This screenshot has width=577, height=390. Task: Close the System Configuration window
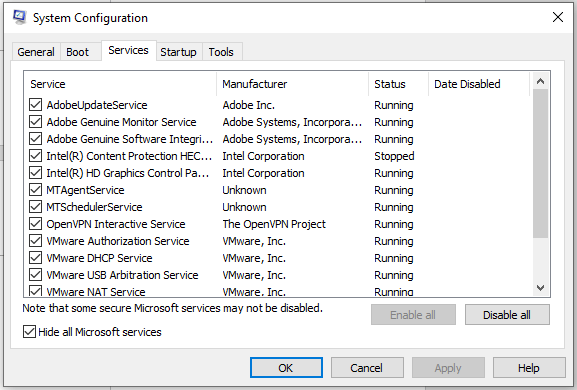click(x=557, y=17)
